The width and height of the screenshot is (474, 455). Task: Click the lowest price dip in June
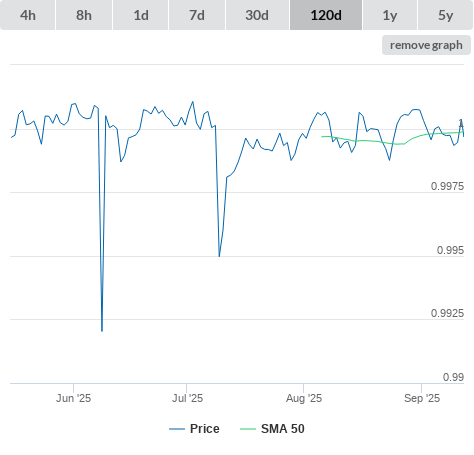click(102, 331)
